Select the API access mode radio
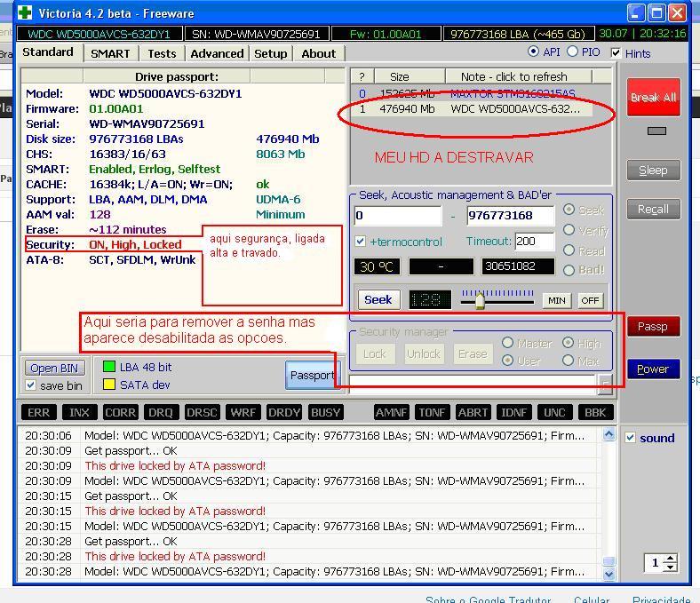Image resolution: width=700 pixels, height=603 pixels. click(x=533, y=52)
